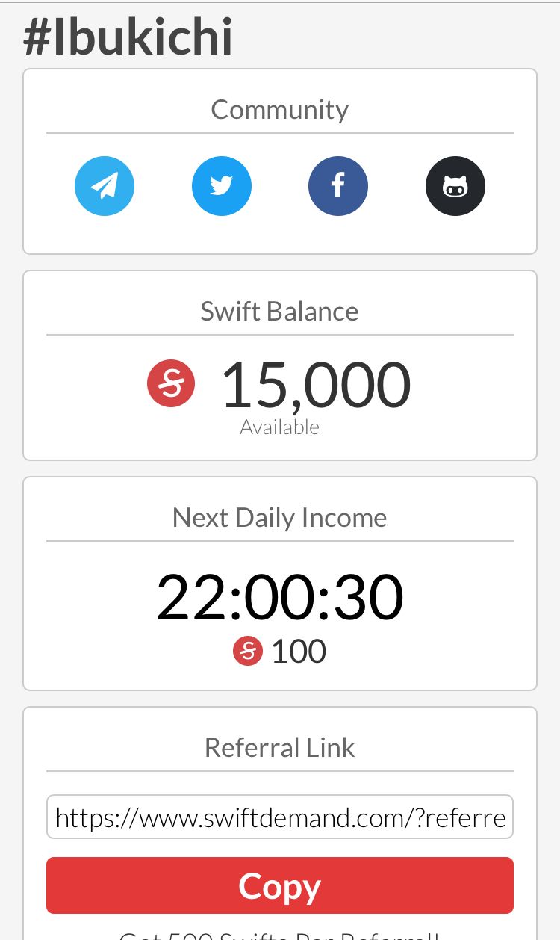Select the Community section heading
Image resolution: width=560 pixels, height=940 pixels.
280,110
